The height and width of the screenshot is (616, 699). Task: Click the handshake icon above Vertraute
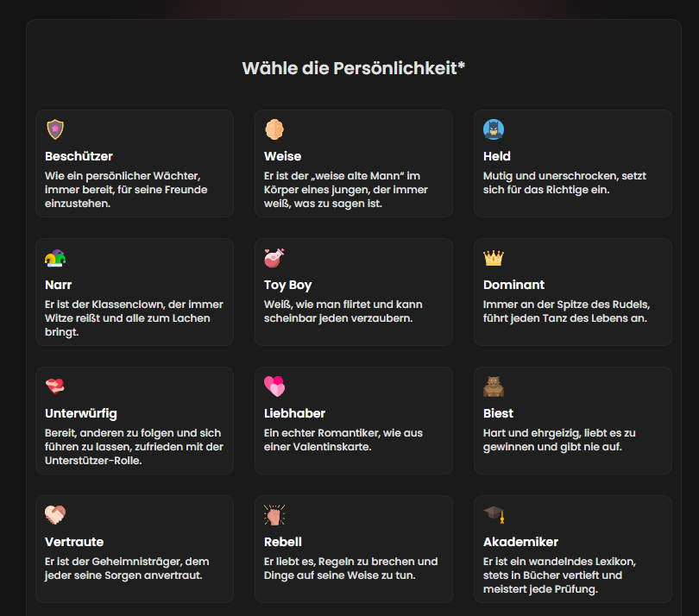55,515
